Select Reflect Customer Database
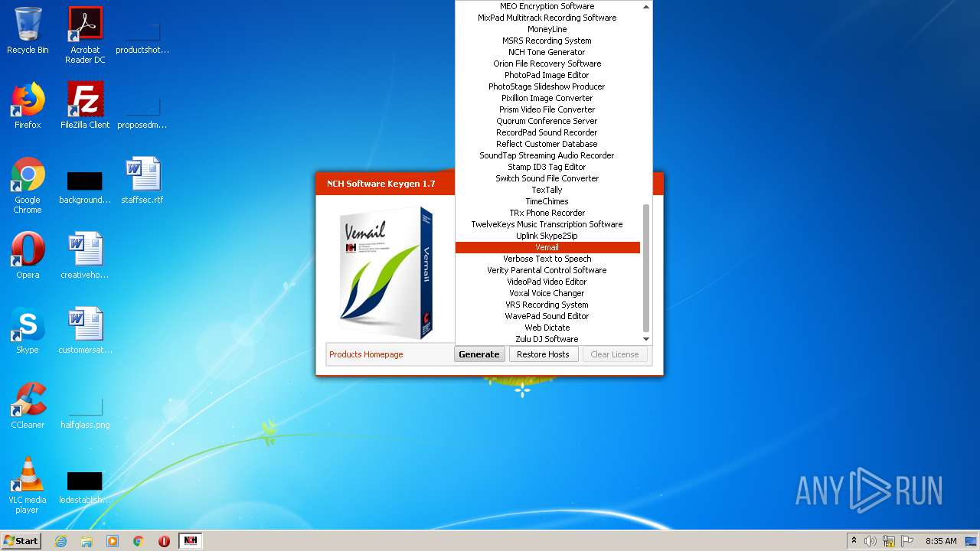Screen dimensions: 980x551 [547, 144]
